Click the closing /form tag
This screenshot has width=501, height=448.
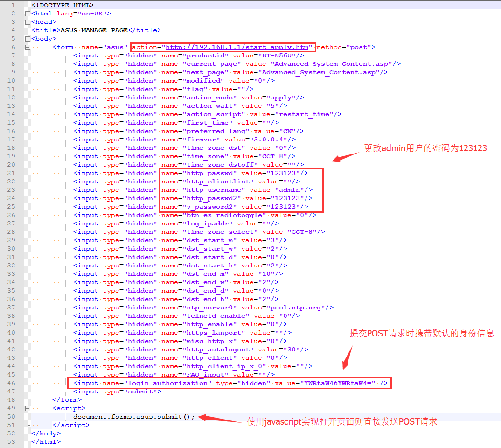(x=67, y=400)
